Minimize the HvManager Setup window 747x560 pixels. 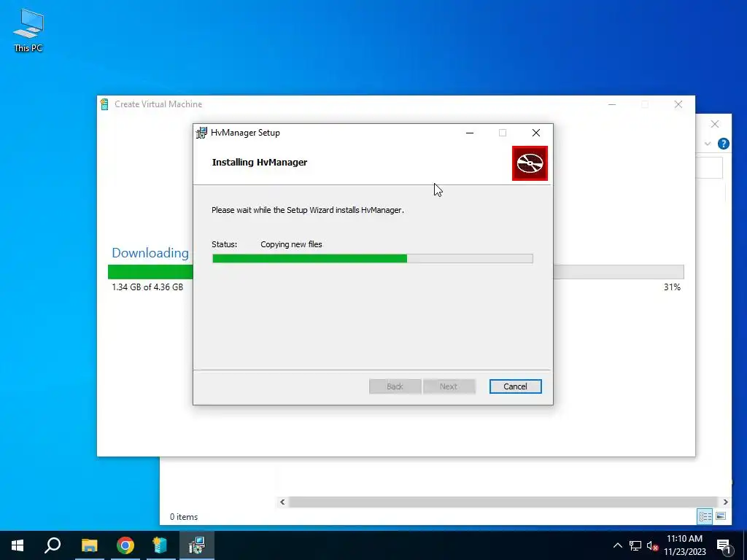tap(470, 133)
